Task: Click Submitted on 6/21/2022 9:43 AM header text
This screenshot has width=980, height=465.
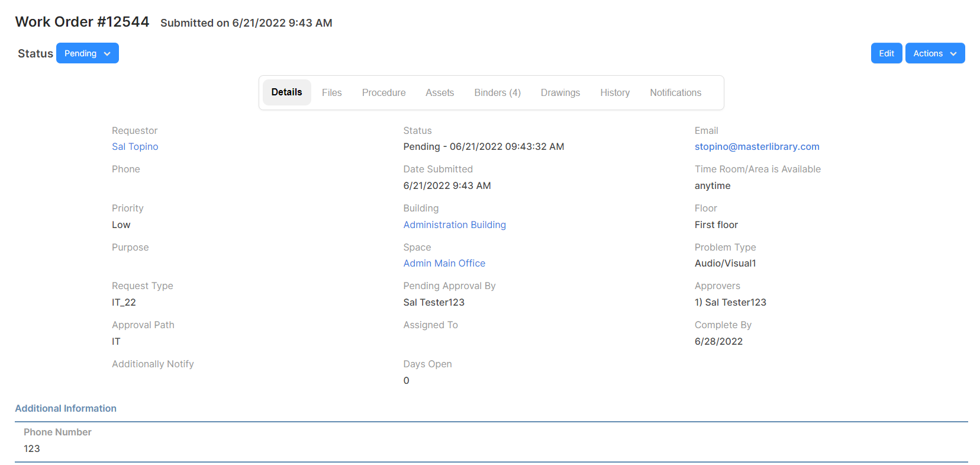Action: coord(246,23)
